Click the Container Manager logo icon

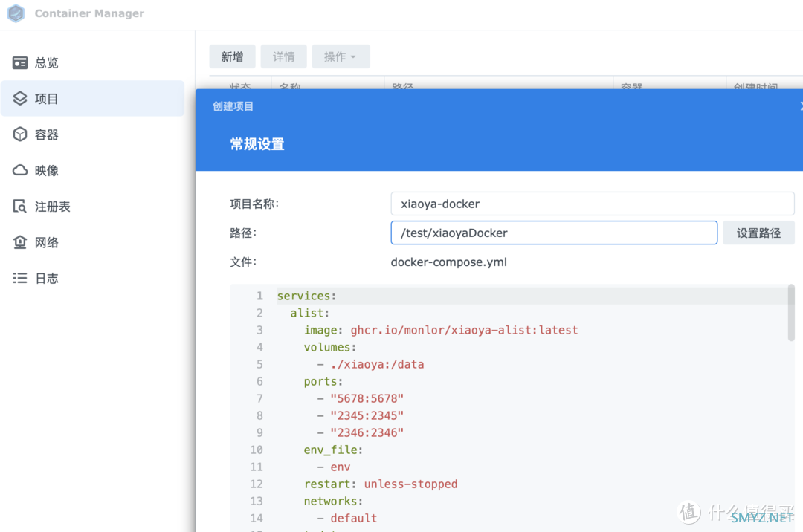pyautogui.click(x=16, y=13)
